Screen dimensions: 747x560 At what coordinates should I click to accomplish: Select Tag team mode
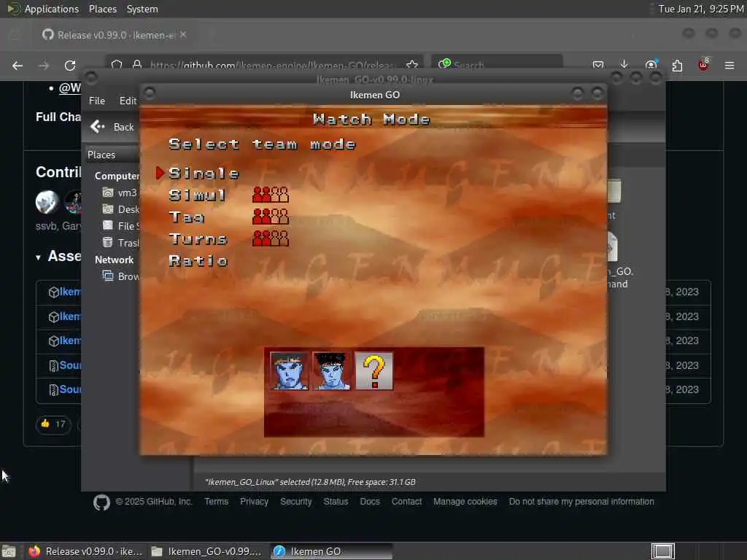point(186,217)
